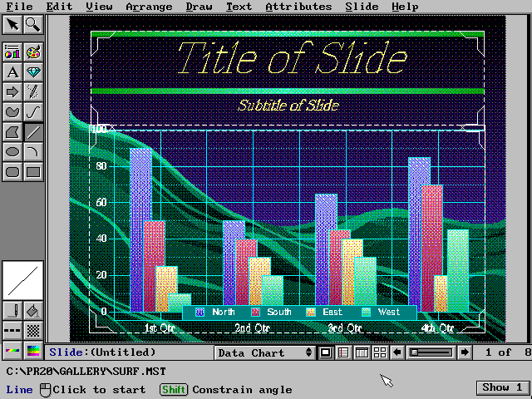Select the pointer arrow tool
This screenshot has height=399, width=532.
[x=13, y=25]
